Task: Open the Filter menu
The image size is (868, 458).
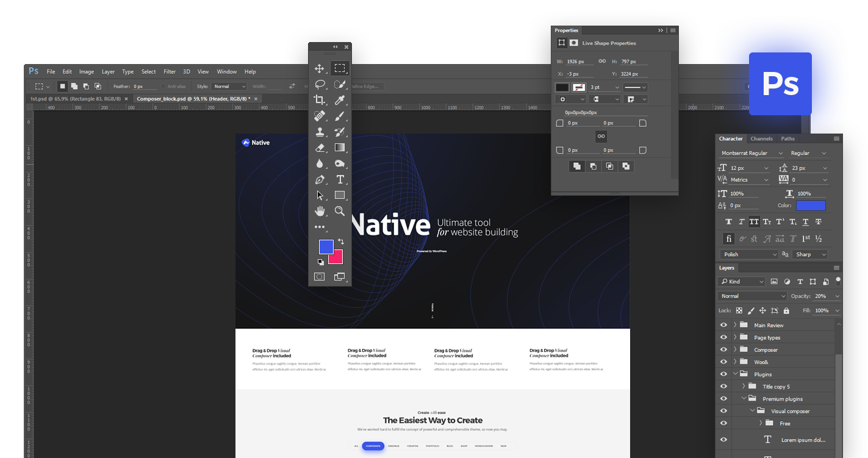Action: click(x=170, y=71)
